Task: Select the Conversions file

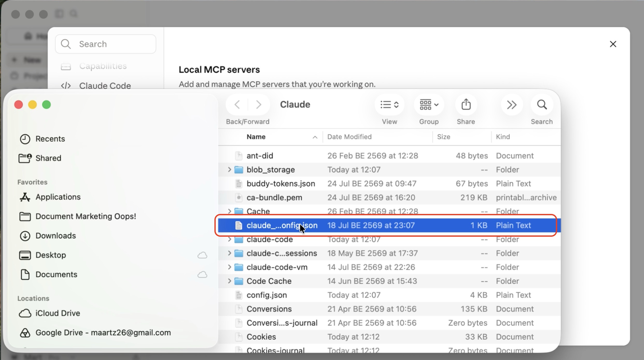Action: [x=389, y=309]
